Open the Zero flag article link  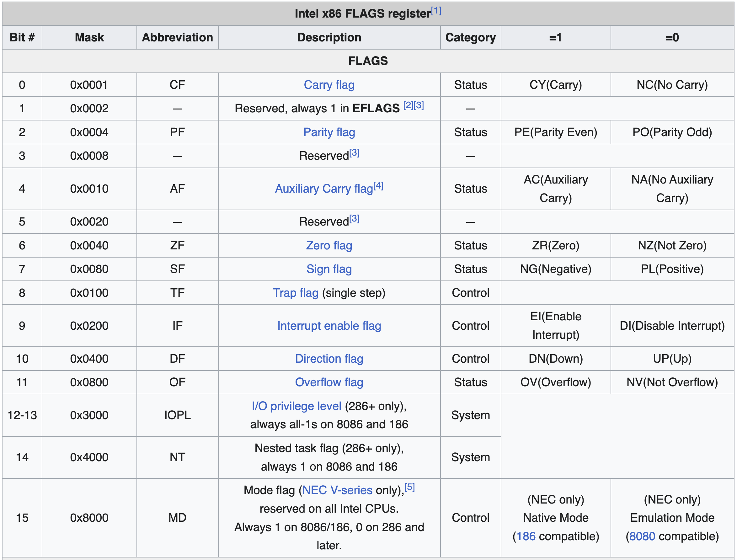click(329, 245)
